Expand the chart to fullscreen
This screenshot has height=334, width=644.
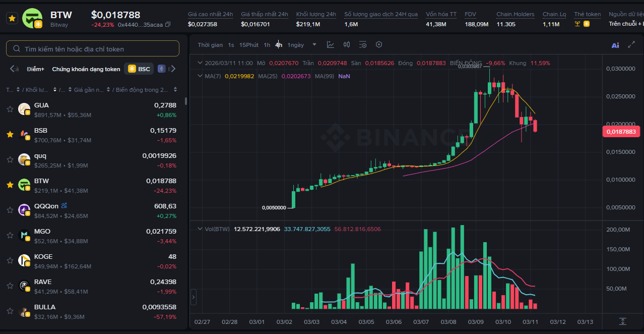click(631, 44)
